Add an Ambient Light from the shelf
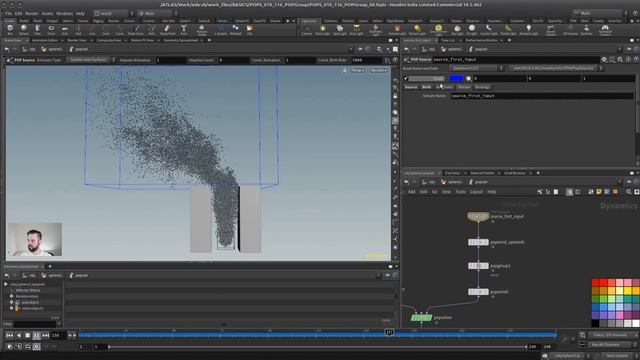This screenshot has height=360, width=640. point(529,29)
